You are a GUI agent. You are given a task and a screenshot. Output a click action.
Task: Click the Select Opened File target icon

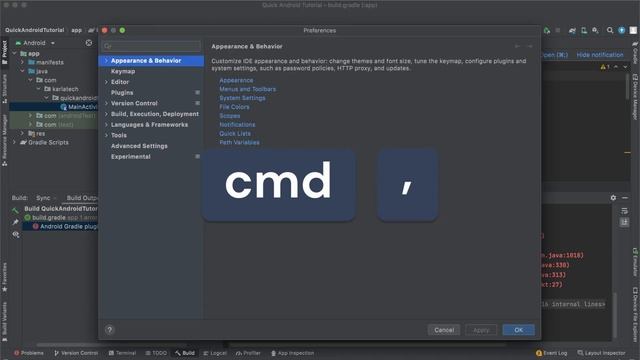click(x=89, y=42)
